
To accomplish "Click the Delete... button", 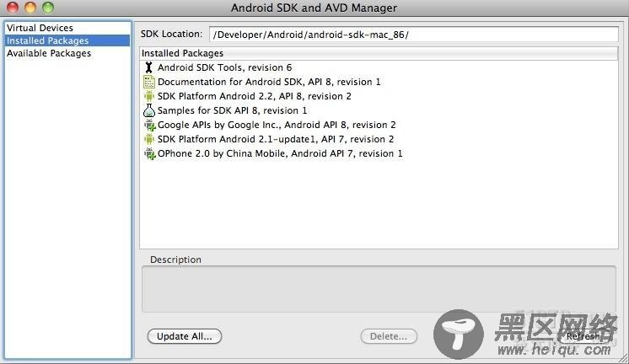I will click(x=389, y=336).
